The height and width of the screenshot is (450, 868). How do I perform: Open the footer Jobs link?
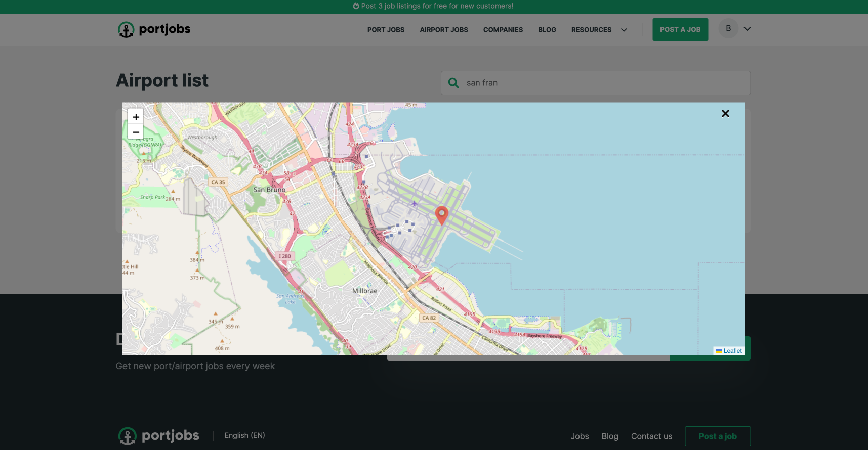(580, 436)
